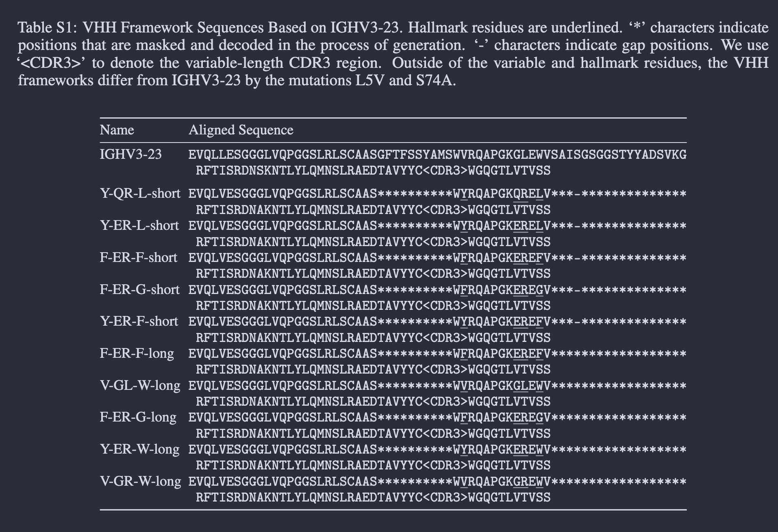This screenshot has height=532, width=778.
Task: Select the F-ER-F-short row label
Action: pyautogui.click(x=138, y=257)
